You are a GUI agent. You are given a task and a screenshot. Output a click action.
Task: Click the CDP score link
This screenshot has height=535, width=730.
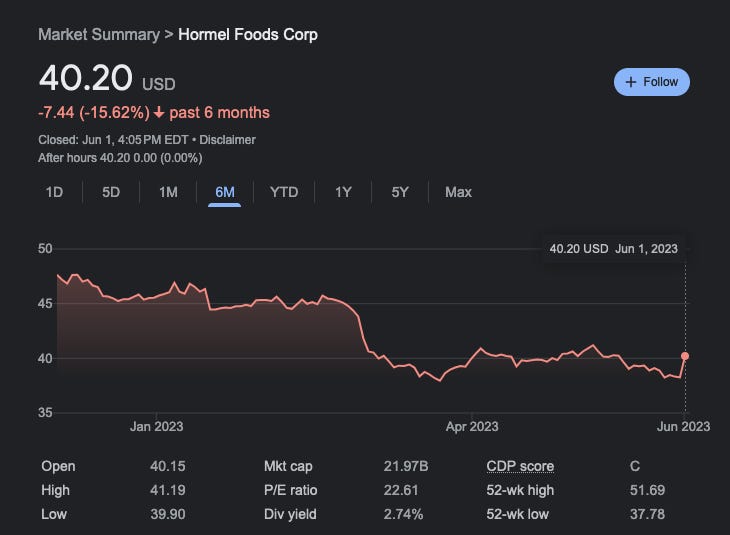[x=520, y=466]
